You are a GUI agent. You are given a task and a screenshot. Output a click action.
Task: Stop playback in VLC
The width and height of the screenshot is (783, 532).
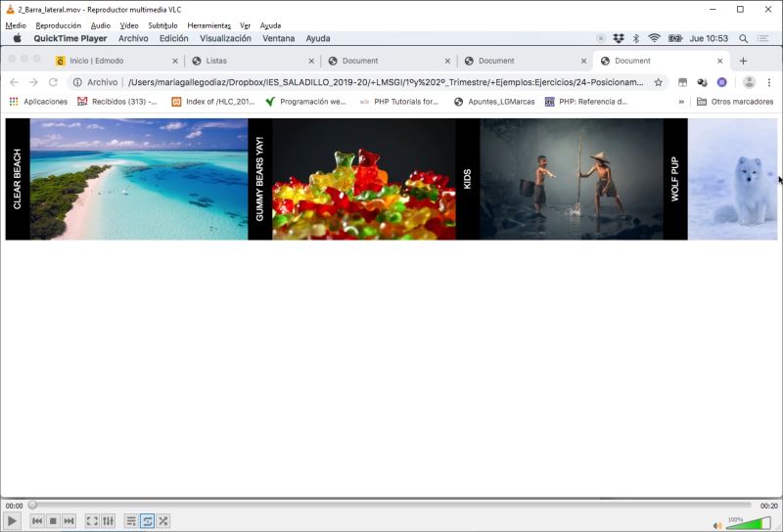point(53,521)
